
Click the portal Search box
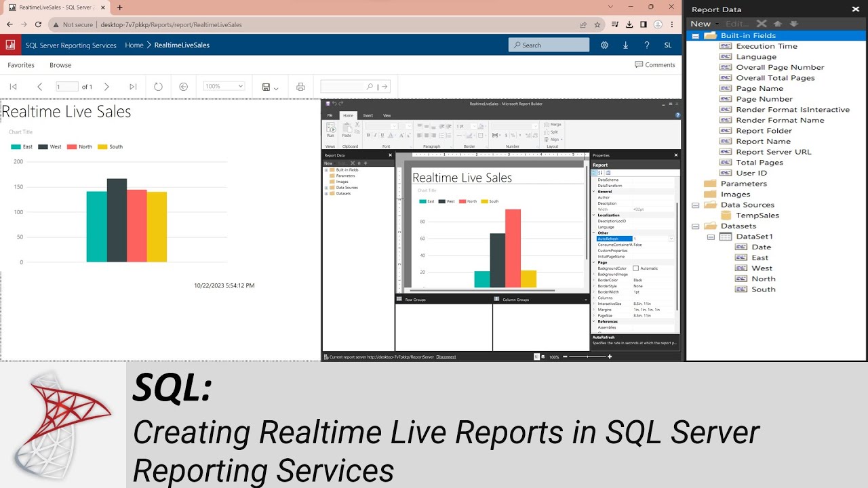click(549, 45)
